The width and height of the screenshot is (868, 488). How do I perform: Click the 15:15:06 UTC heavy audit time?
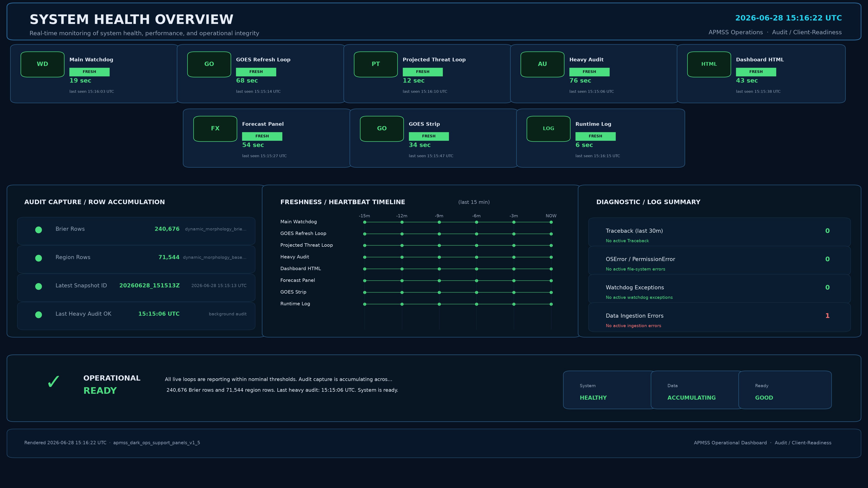point(159,314)
